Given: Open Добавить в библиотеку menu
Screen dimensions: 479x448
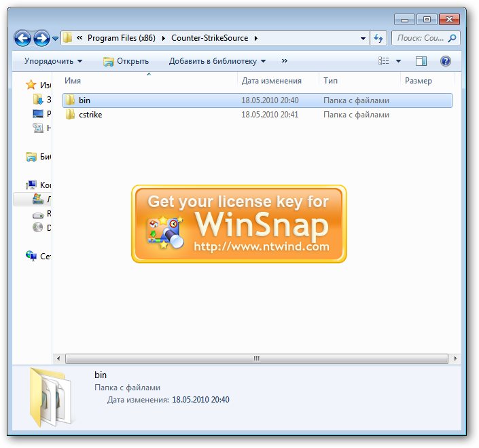Looking at the screenshot, I should pyautogui.click(x=217, y=61).
